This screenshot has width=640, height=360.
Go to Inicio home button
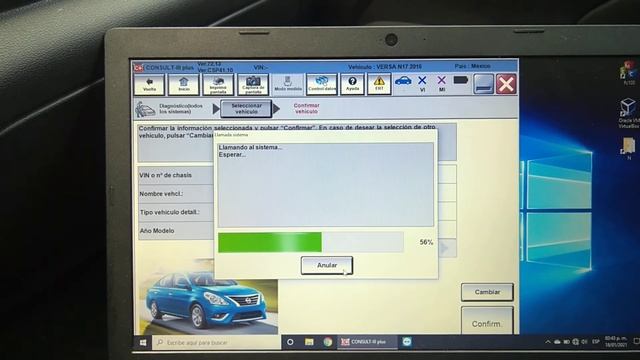point(184,84)
